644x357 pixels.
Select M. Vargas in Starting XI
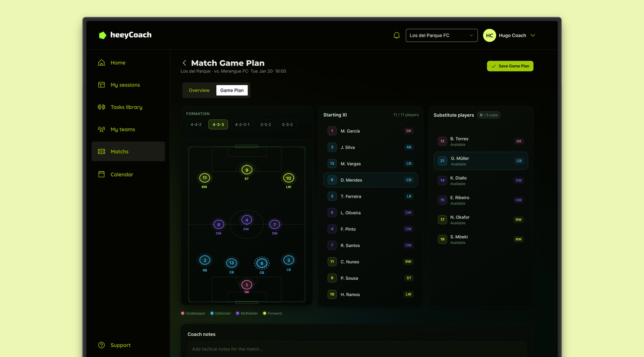[370, 164]
